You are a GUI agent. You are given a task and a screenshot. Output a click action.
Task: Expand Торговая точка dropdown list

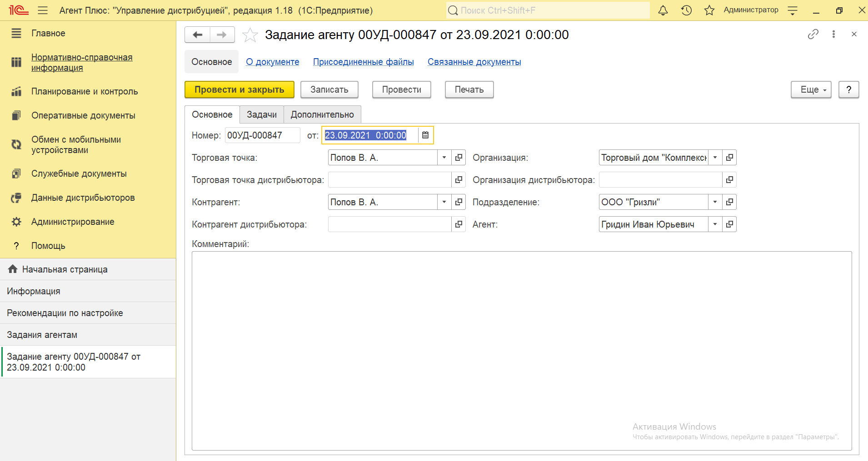(x=444, y=157)
